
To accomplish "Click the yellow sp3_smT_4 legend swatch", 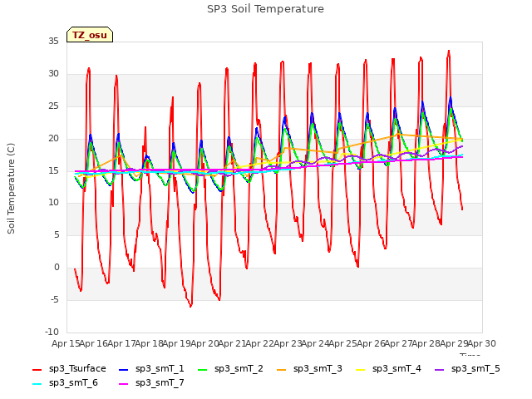I will (360, 369).
